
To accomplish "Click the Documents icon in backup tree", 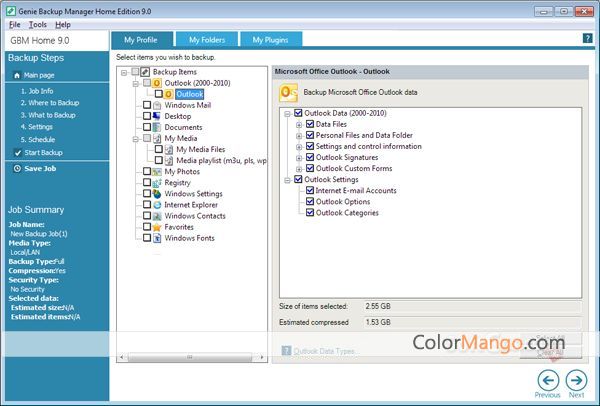I will click(157, 127).
